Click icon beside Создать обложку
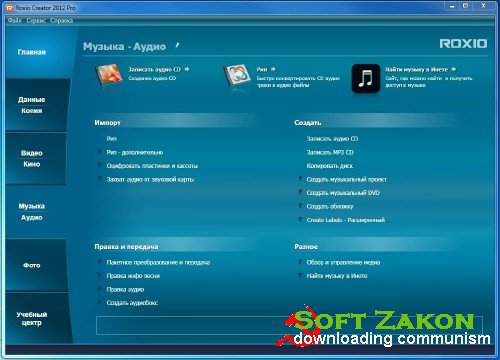 300,206
